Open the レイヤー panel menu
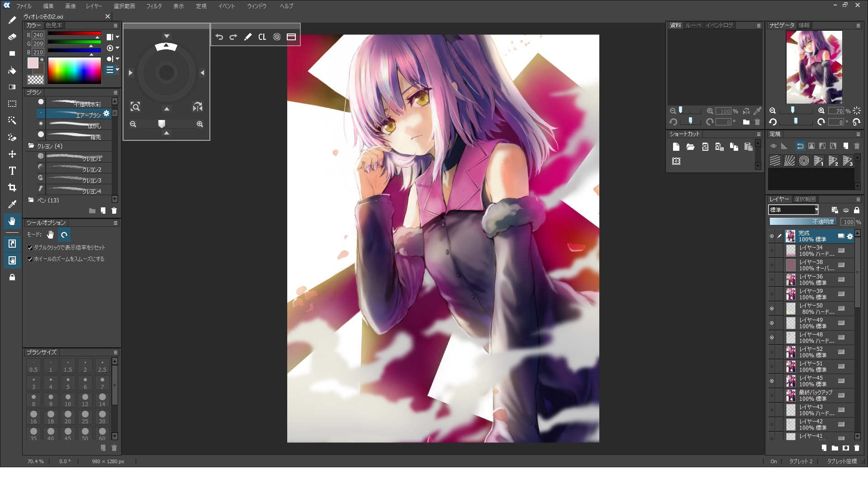Screen dimensions: 868x489 858,199
